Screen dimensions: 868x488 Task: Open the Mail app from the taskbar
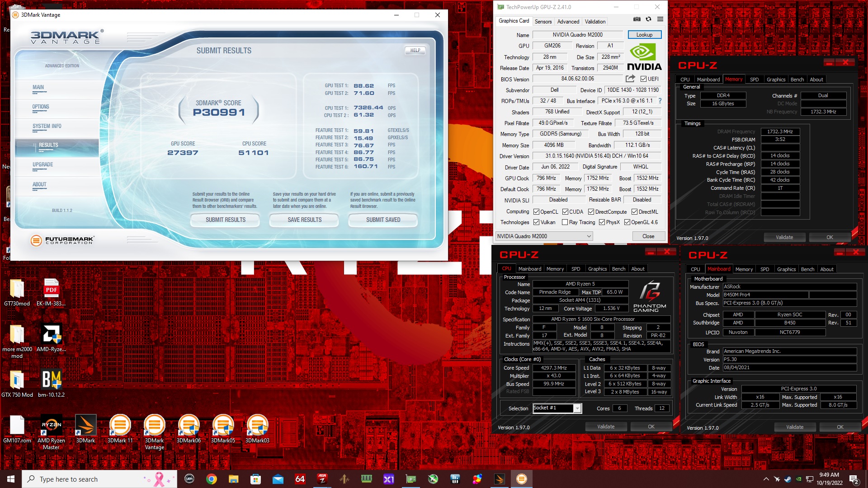[278, 479]
